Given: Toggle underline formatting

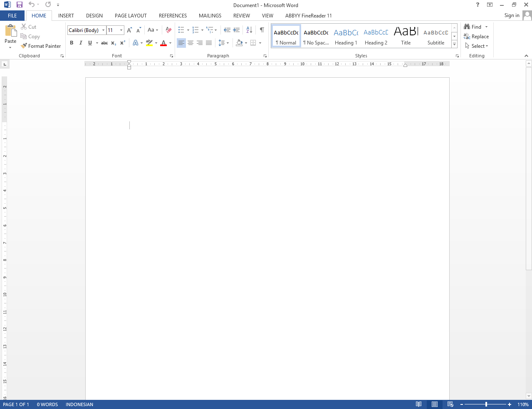Looking at the screenshot, I should (90, 43).
